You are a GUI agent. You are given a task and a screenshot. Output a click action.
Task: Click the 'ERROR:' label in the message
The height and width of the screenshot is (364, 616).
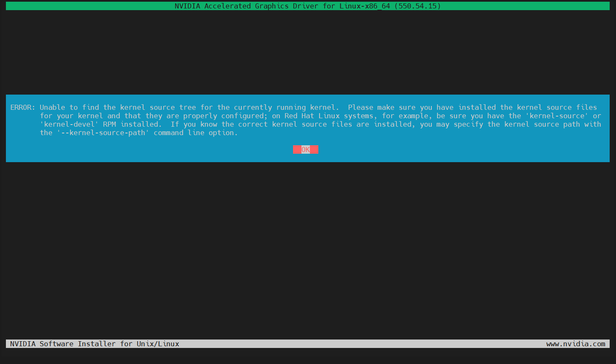coord(23,107)
